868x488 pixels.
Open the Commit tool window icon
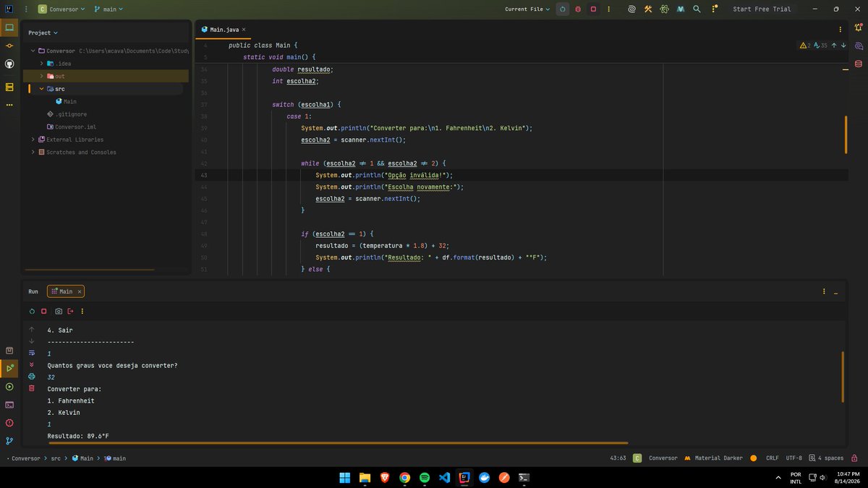click(9, 46)
